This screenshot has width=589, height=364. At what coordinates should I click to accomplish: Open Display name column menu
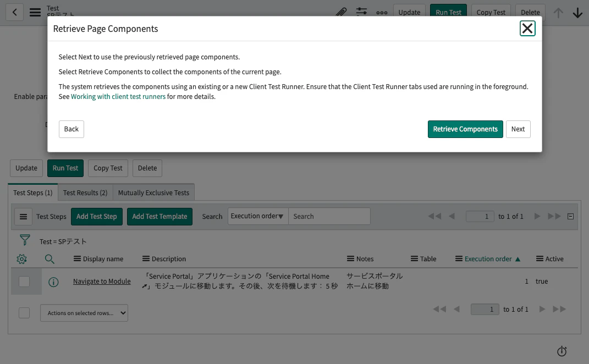click(77, 259)
